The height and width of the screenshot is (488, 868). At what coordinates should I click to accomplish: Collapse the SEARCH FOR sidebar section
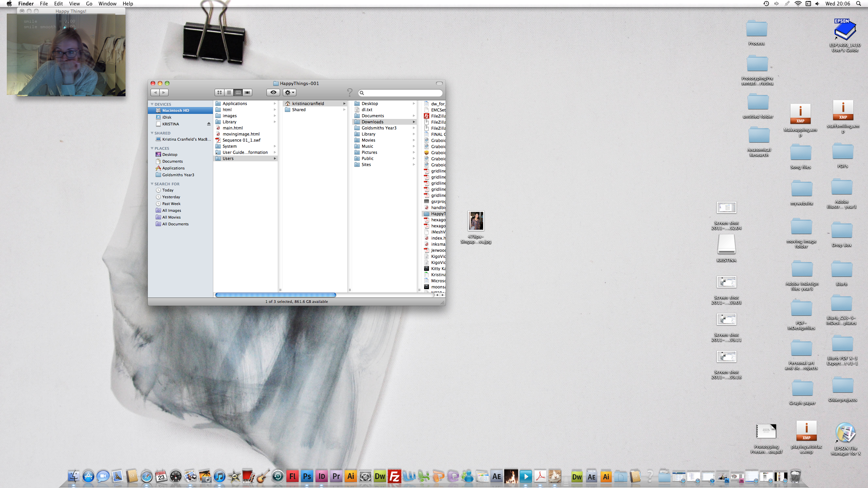(x=152, y=184)
